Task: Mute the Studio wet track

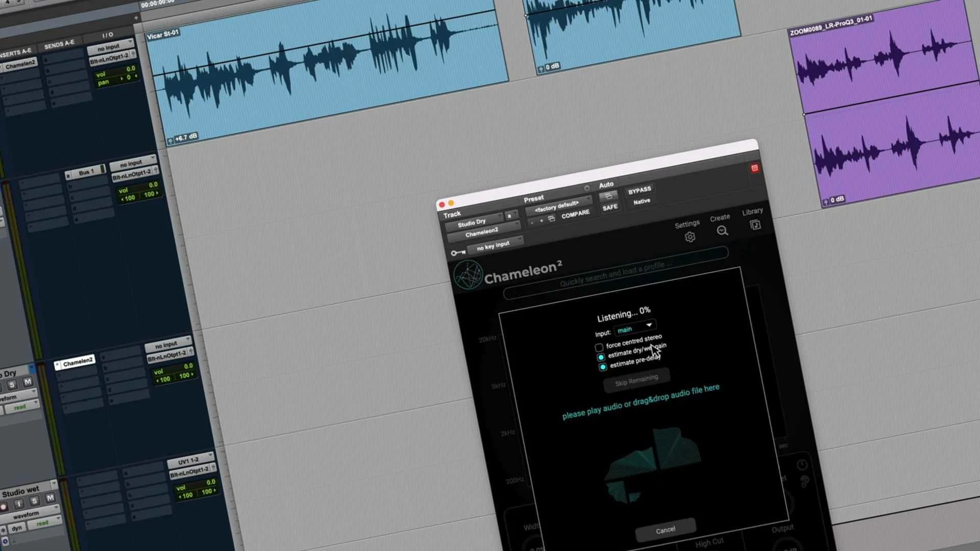Action: 50,498
